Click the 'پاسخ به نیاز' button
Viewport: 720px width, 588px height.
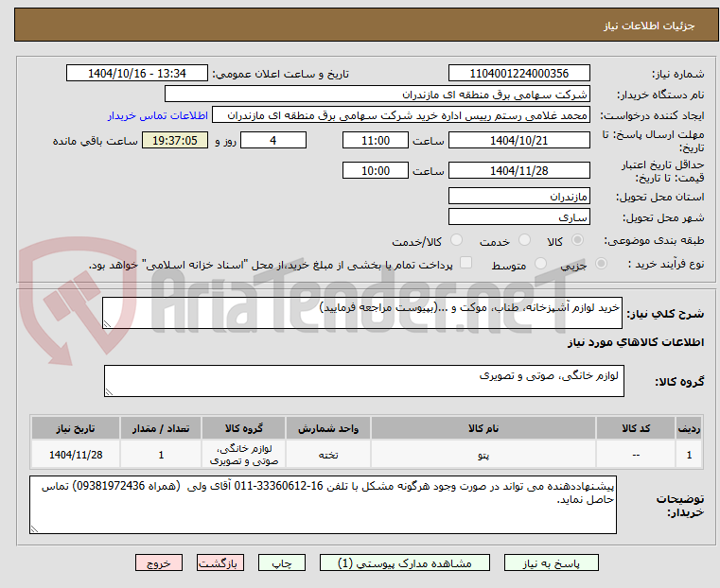(x=551, y=562)
